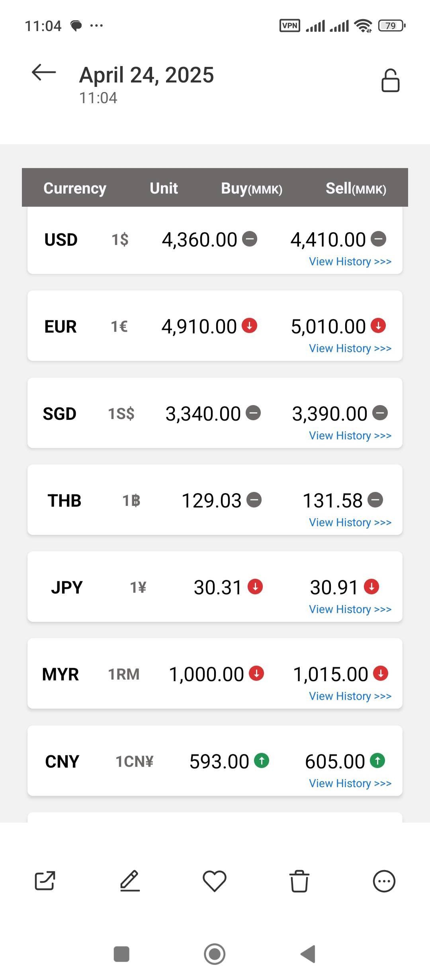Select the Buy(MMK) column header
The width and height of the screenshot is (430, 980).
click(252, 188)
